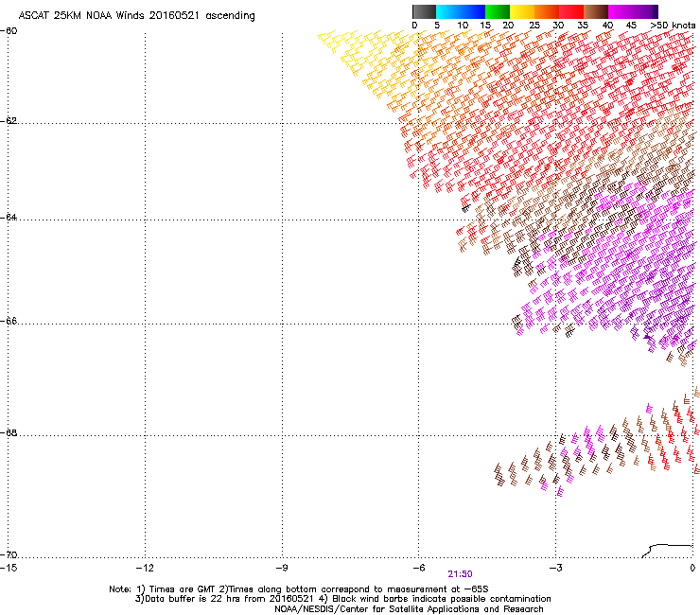Screen dimensions: 700x615
Task: Click the '25' value under the color legend
Action: pyautogui.click(x=534, y=26)
